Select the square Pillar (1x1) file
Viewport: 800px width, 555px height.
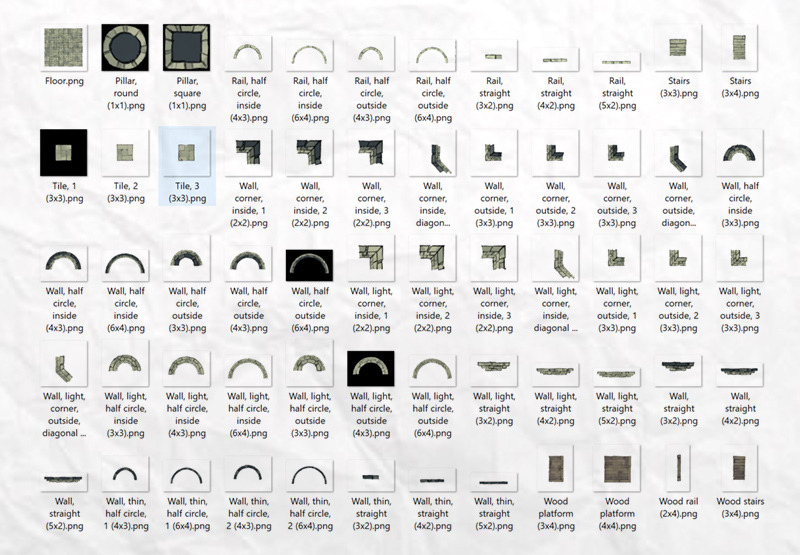tap(186, 47)
